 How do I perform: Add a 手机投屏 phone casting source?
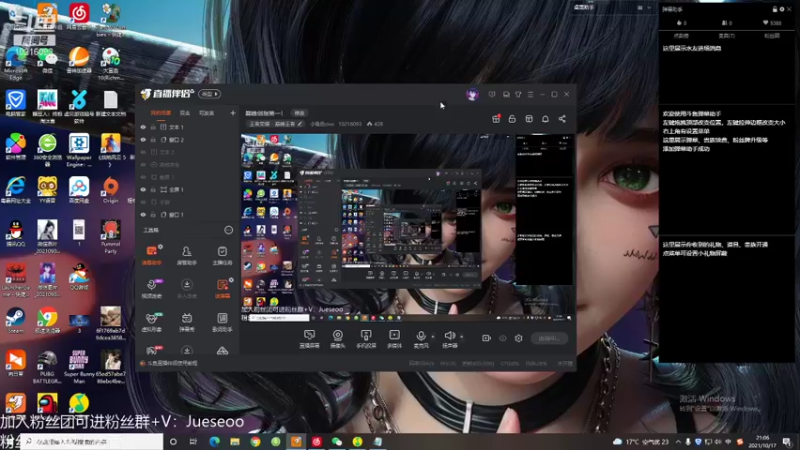(x=366, y=339)
